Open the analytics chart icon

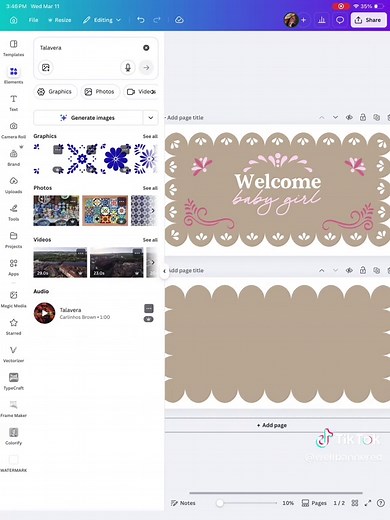click(322, 20)
